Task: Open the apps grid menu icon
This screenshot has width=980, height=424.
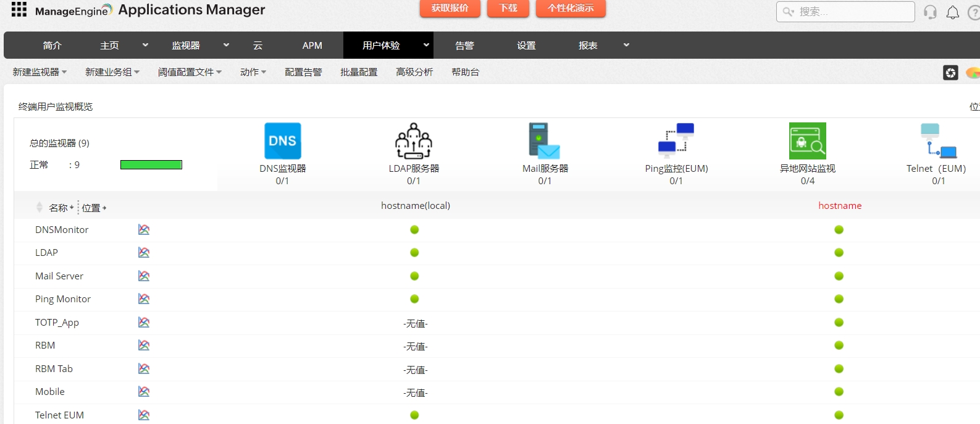Action: (x=19, y=9)
